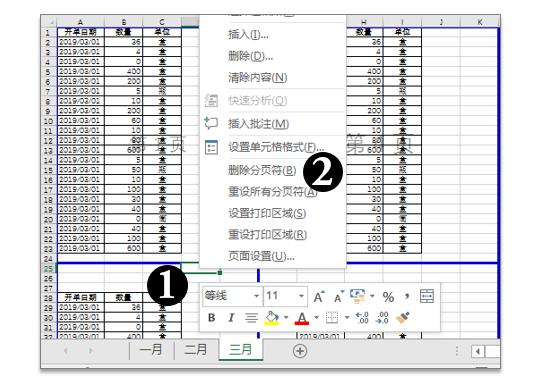
Task: Click cell I1 header 单位
Action: (402, 32)
